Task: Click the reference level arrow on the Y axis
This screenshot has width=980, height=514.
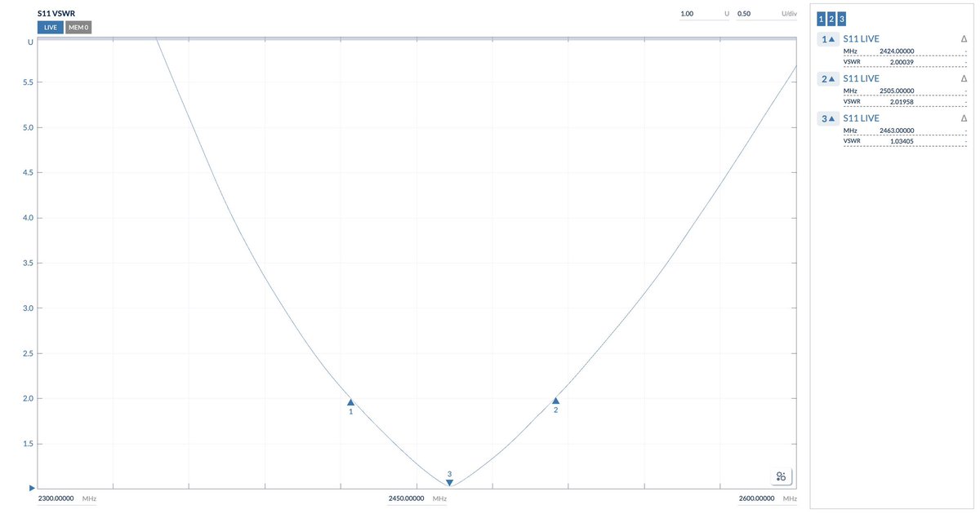Action: (x=33, y=487)
